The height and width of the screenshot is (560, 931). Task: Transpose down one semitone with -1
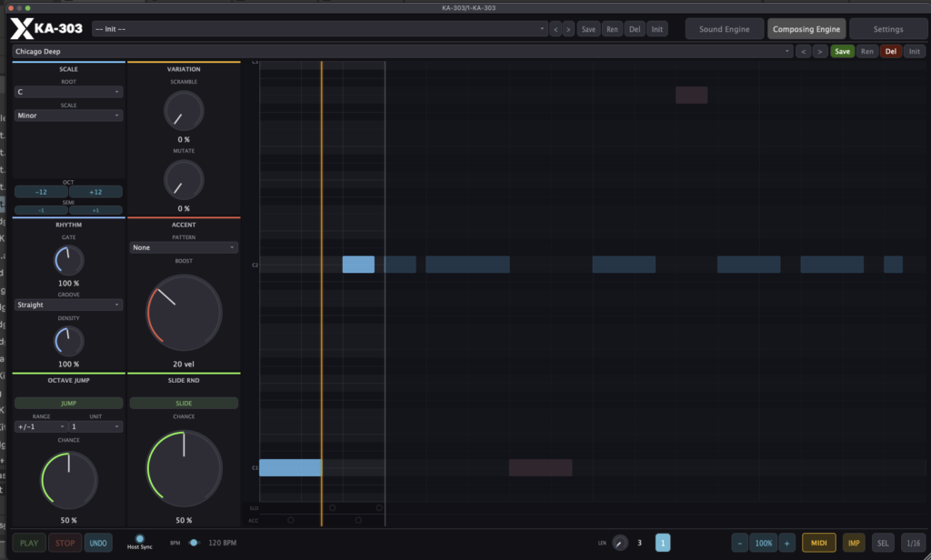pyautogui.click(x=41, y=210)
